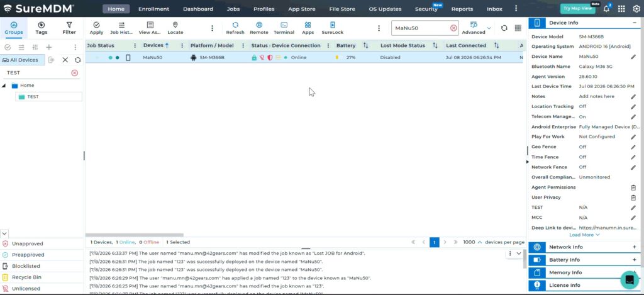Open Job Status column menu
Screen dimensions: 644x295
pyautogui.click(x=135, y=46)
